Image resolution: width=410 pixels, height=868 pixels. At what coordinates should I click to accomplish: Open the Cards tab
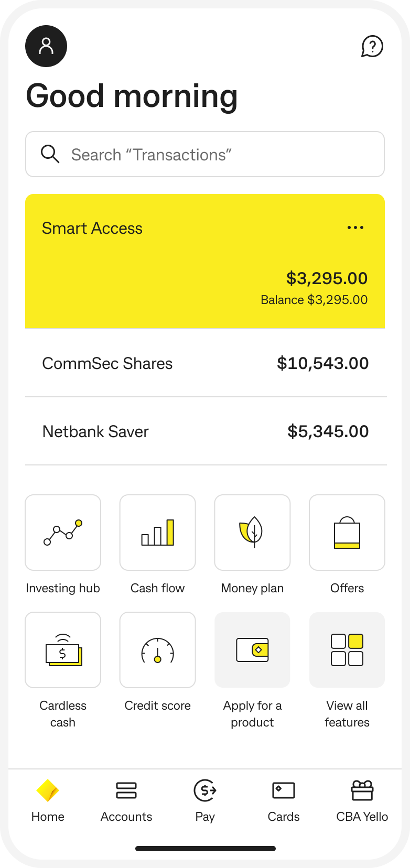point(284,800)
